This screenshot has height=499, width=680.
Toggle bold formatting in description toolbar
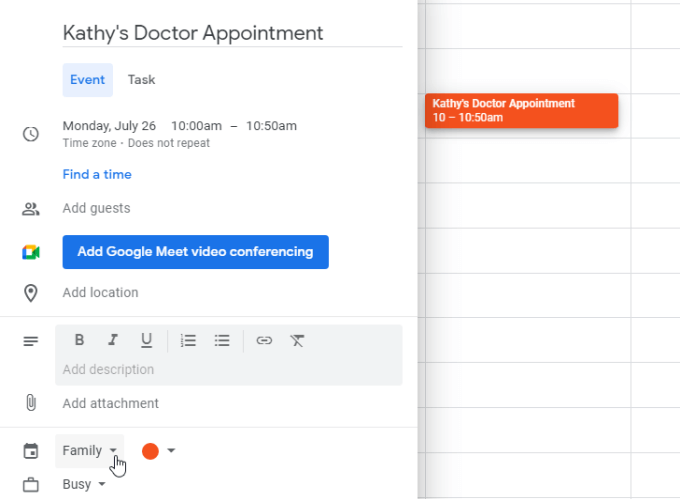click(x=79, y=340)
